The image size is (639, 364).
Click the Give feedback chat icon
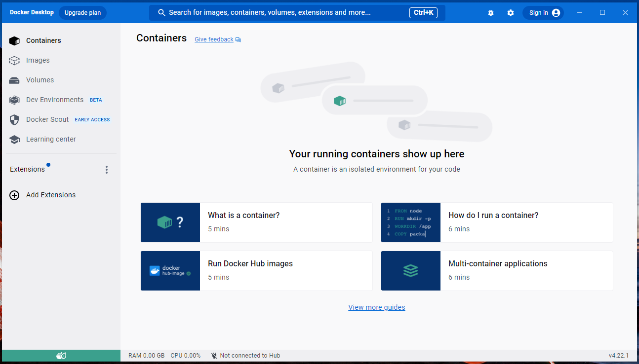[x=238, y=39]
